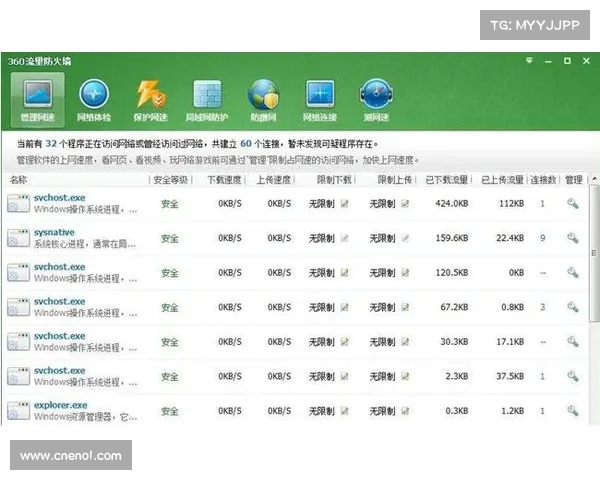The width and height of the screenshot is (600, 480).
Task: Edit download limit for svchost.exe with 67.2KB downloaded
Action: click(x=344, y=307)
